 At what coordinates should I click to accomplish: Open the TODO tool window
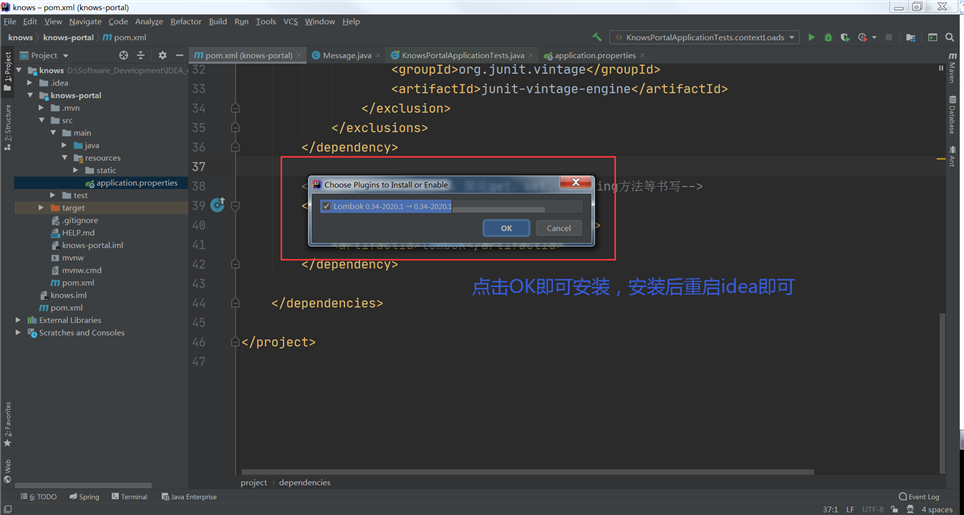coord(38,497)
